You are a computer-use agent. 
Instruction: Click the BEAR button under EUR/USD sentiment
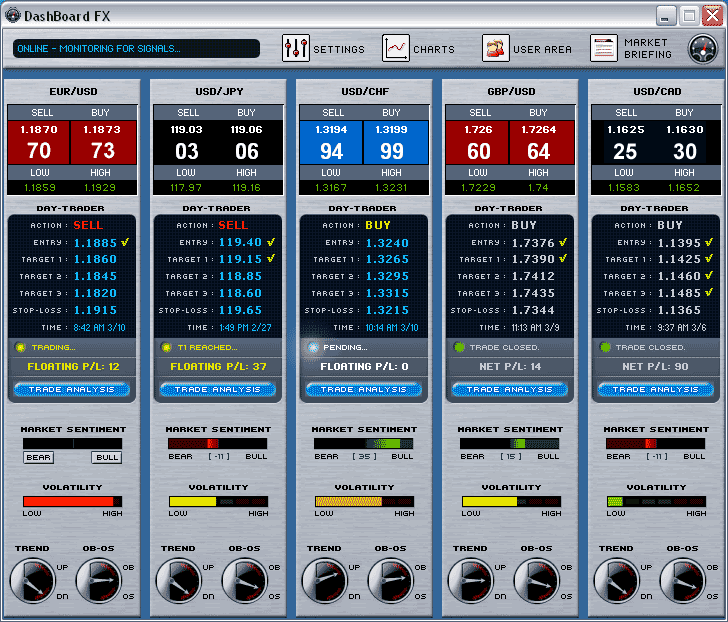39,457
